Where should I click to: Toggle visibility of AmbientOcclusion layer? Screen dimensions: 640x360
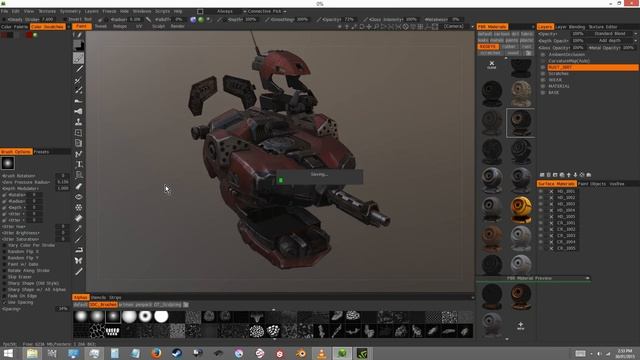pyautogui.click(x=543, y=54)
